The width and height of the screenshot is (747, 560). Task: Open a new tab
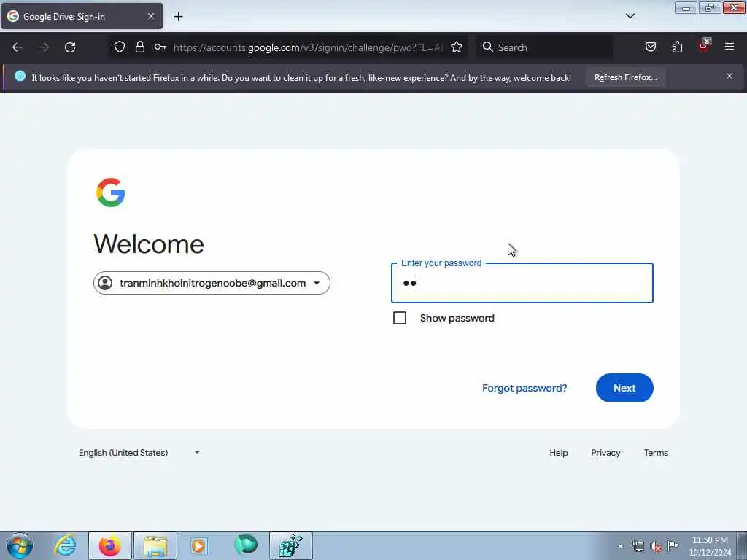(x=178, y=17)
